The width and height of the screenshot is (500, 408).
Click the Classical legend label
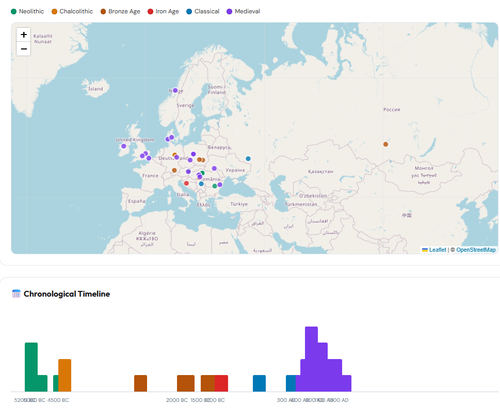pyautogui.click(x=207, y=11)
